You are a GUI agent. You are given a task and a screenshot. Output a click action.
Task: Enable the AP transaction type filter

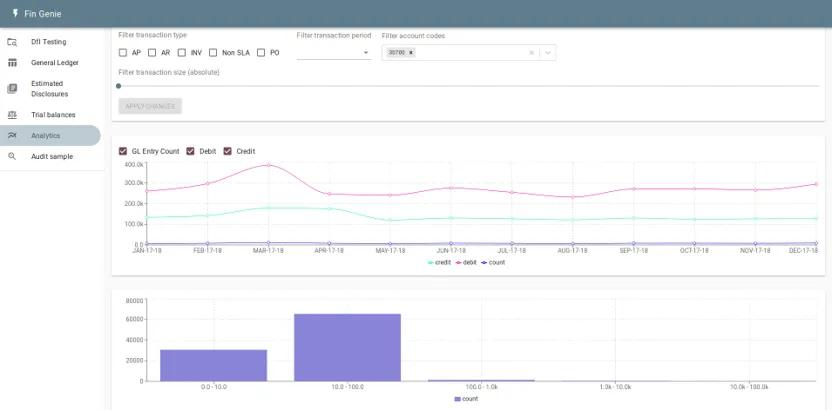pyautogui.click(x=123, y=53)
